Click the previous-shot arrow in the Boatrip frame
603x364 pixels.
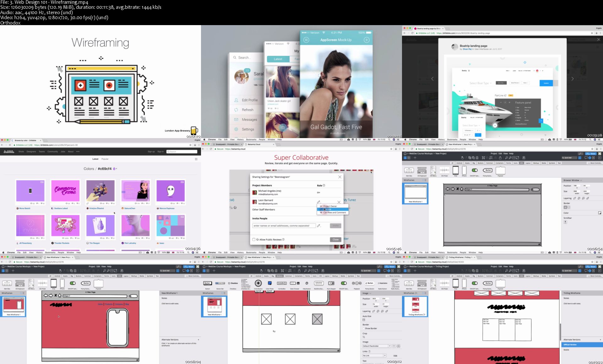pos(432,79)
